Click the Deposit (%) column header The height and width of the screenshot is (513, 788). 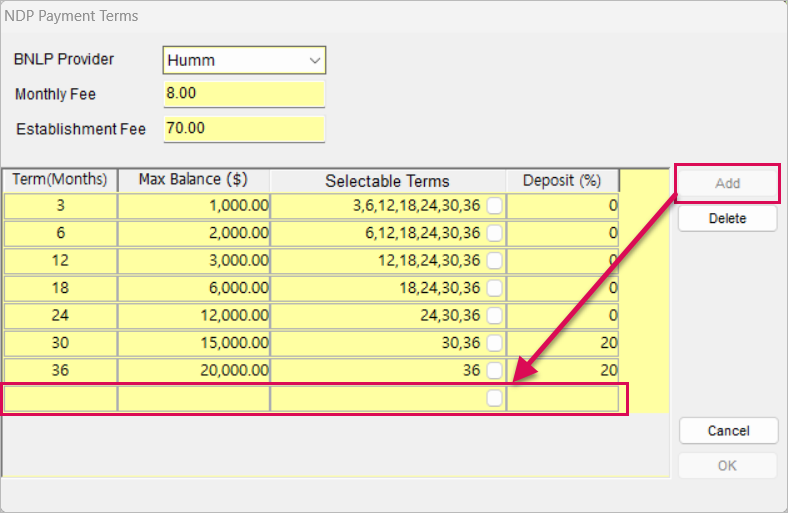(x=562, y=180)
